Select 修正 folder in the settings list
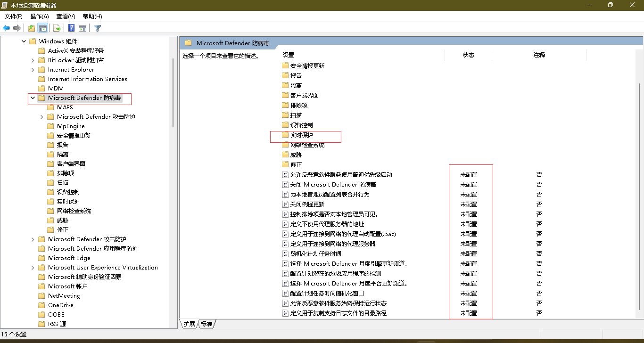The image size is (644, 343). click(x=296, y=164)
